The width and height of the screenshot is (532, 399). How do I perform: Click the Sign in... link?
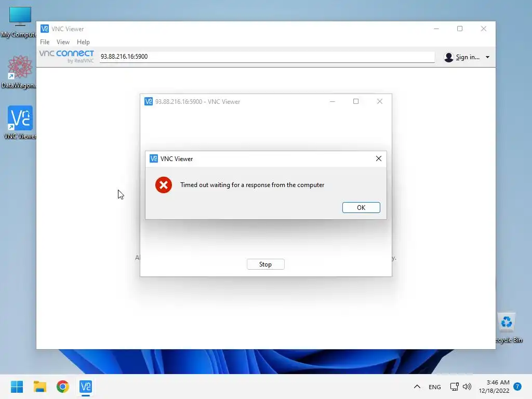tap(468, 57)
